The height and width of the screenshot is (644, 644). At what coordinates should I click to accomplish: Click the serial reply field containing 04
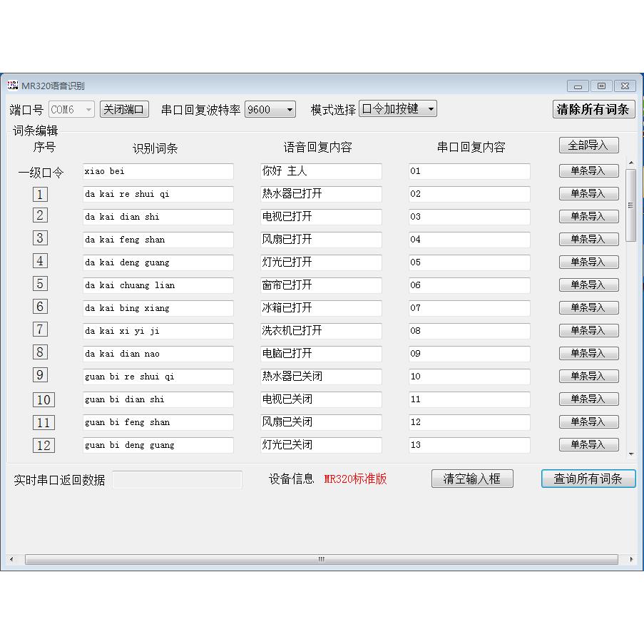(469, 240)
